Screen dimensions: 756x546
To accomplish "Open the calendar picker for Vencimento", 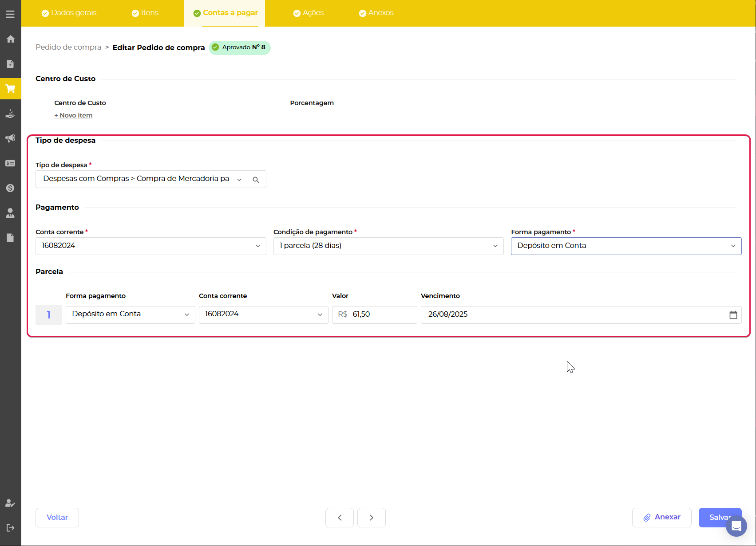I will [x=733, y=315].
